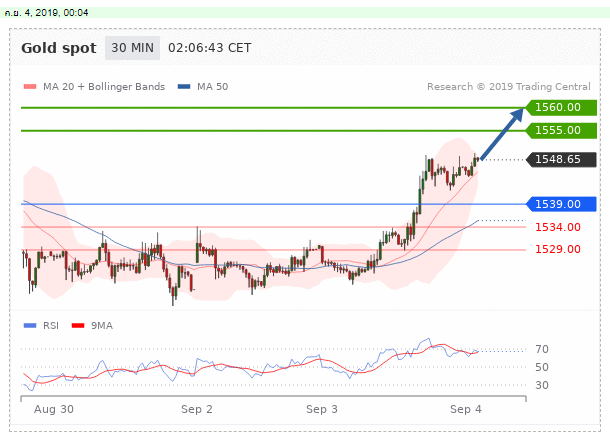Click the 1529.00 support level label

point(558,249)
